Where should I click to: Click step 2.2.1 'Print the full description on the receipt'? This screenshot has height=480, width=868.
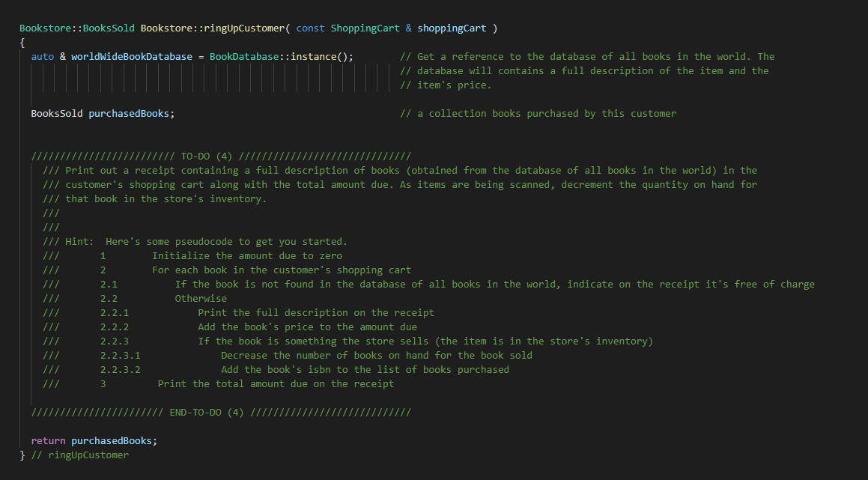click(316, 313)
